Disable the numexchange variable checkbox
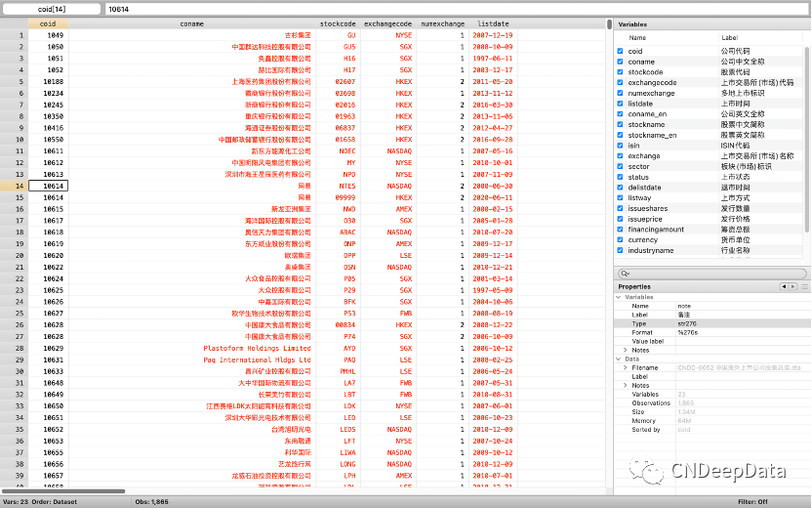The image size is (812, 508). (x=620, y=93)
